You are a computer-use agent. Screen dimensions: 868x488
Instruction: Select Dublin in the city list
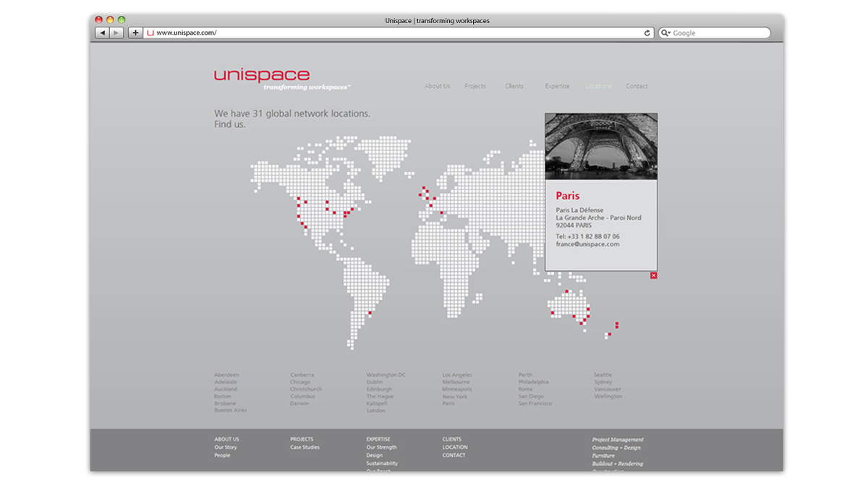pos(375,382)
